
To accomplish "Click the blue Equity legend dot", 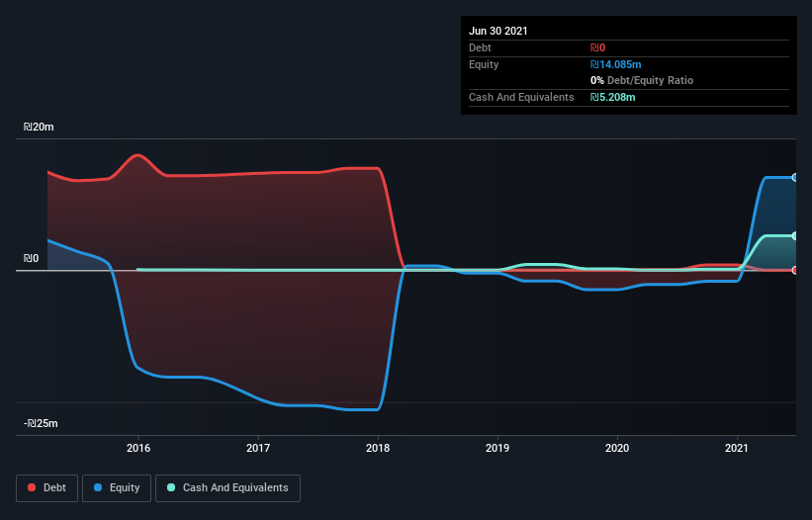I will [98, 487].
